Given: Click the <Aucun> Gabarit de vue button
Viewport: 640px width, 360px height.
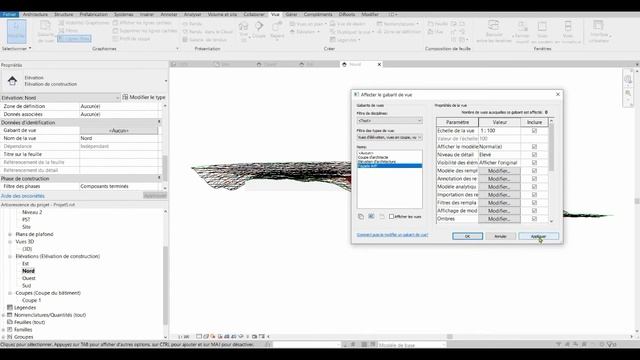Looking at the screenshot, I should pos(119,131).
